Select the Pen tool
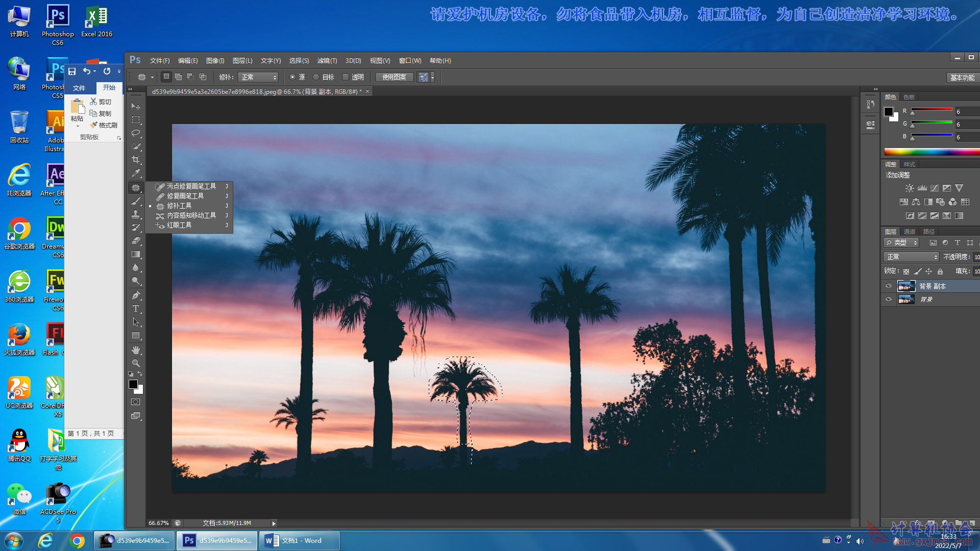The image size is (980, 551). [136, 295]
